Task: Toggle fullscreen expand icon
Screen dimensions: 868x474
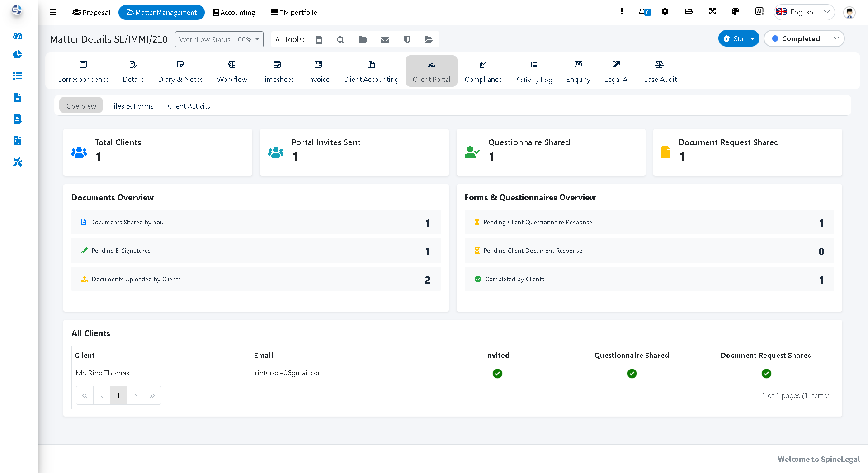Action: (712, 11)
